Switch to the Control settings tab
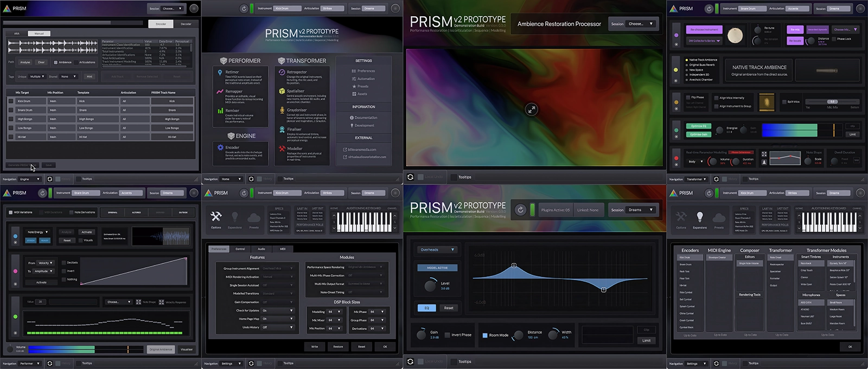868x369 pixels. (x=240, y=249)
